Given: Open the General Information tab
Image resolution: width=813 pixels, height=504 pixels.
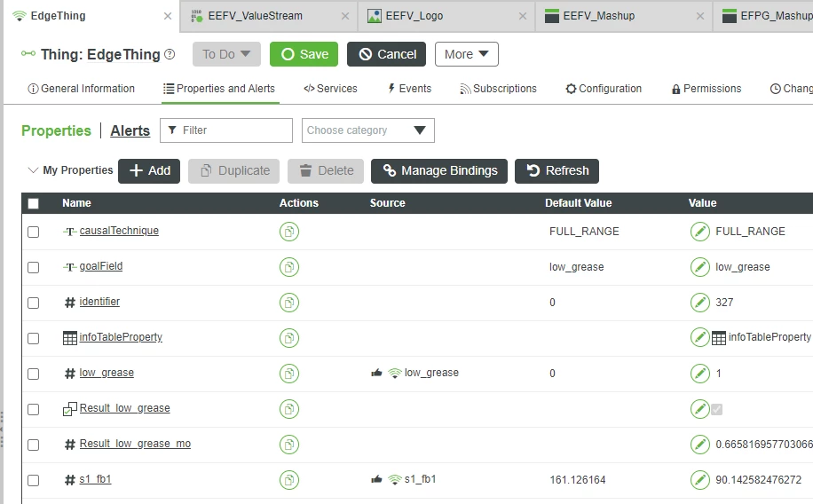Looking at the screenshot, I should click(82, 89).
